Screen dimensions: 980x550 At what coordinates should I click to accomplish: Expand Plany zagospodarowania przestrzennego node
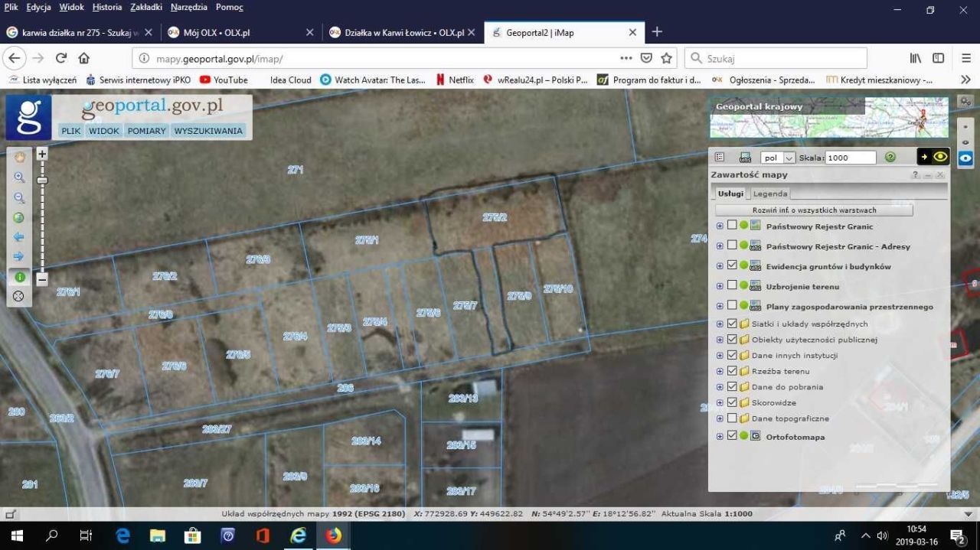click(x=720, y=306)
